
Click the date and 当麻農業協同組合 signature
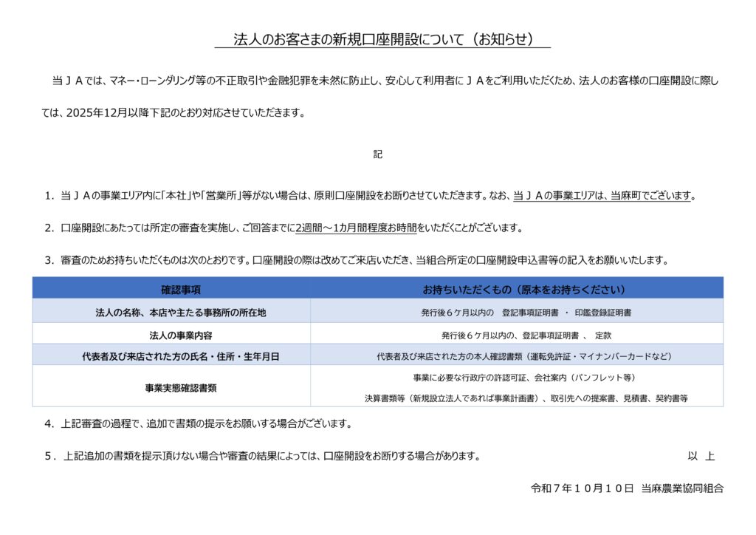click(627, 488)
